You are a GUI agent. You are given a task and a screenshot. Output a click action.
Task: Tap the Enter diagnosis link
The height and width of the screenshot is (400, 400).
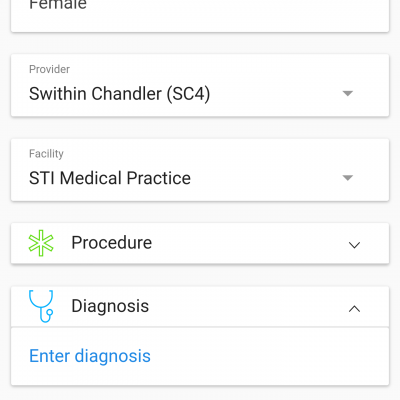tap(90, 356)
